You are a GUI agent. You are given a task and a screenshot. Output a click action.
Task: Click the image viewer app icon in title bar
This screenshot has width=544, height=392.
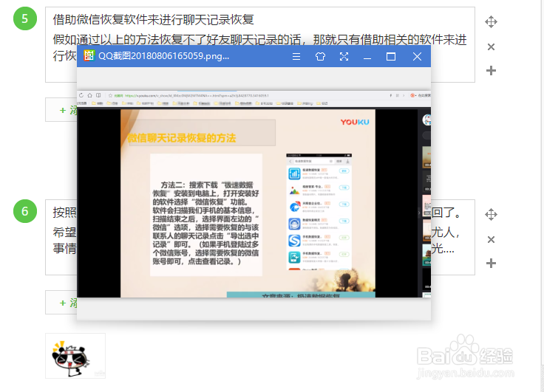point(89,55)
